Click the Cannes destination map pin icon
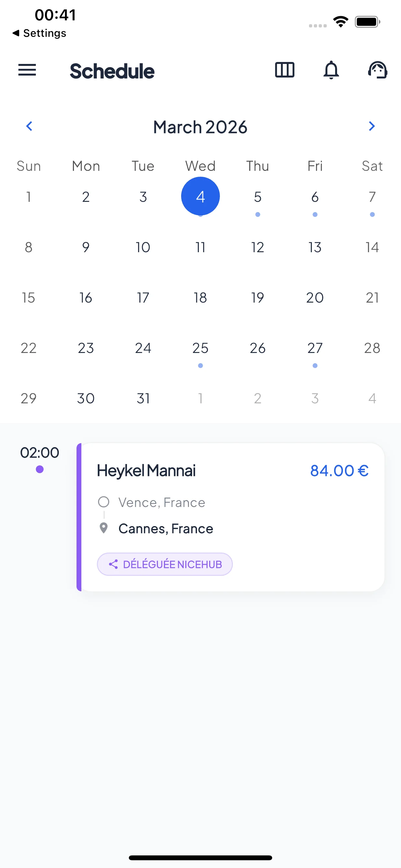Image resolution: width=401 pixels, height=868 pixels. click(104, 528)
